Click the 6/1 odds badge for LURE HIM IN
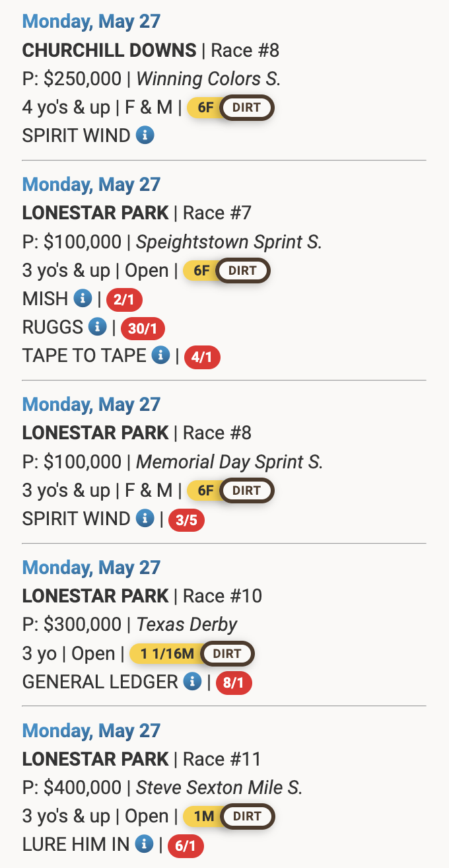Viewport: 449px width, 868px height. pyautogui.click(x=186, y=846)
